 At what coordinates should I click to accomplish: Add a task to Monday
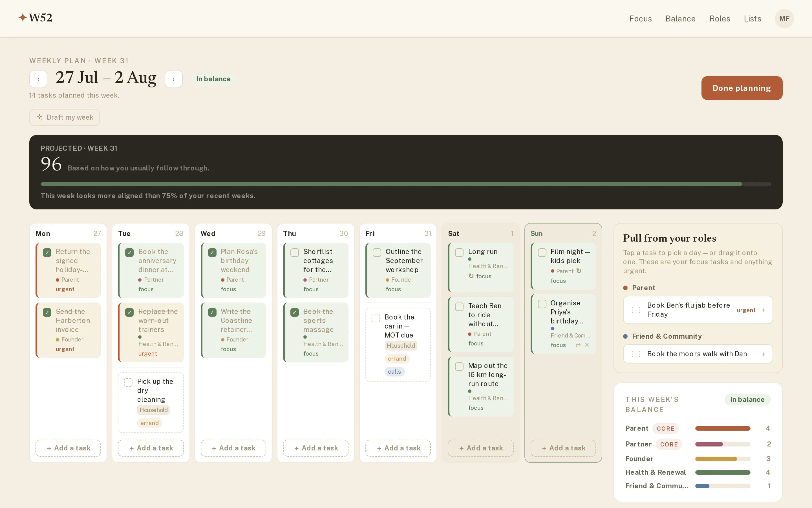coord(68,448)
